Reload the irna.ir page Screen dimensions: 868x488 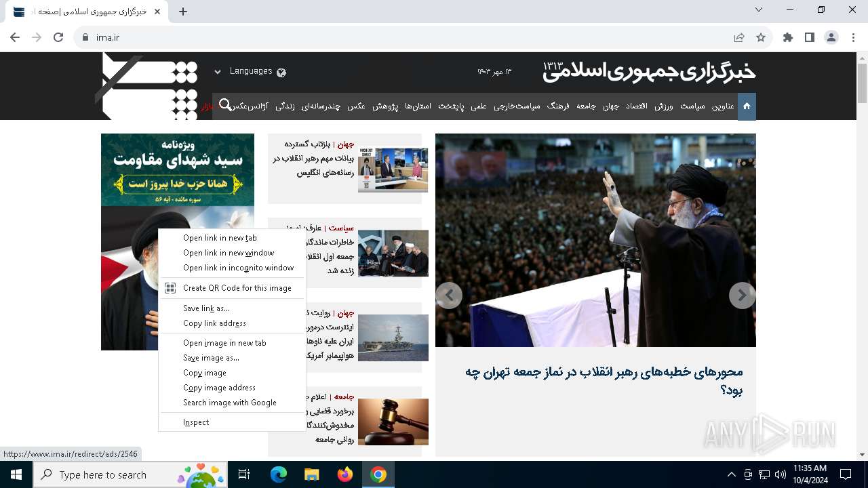58,37
